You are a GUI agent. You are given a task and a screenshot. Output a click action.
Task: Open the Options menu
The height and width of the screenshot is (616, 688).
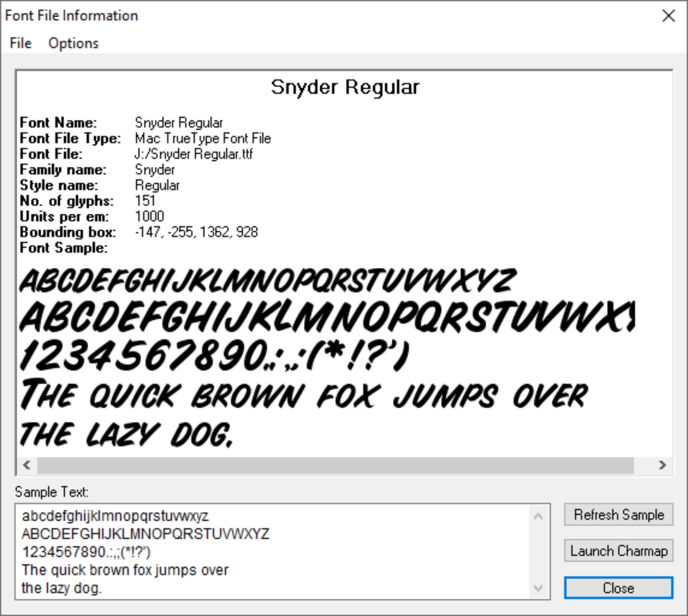73,43
